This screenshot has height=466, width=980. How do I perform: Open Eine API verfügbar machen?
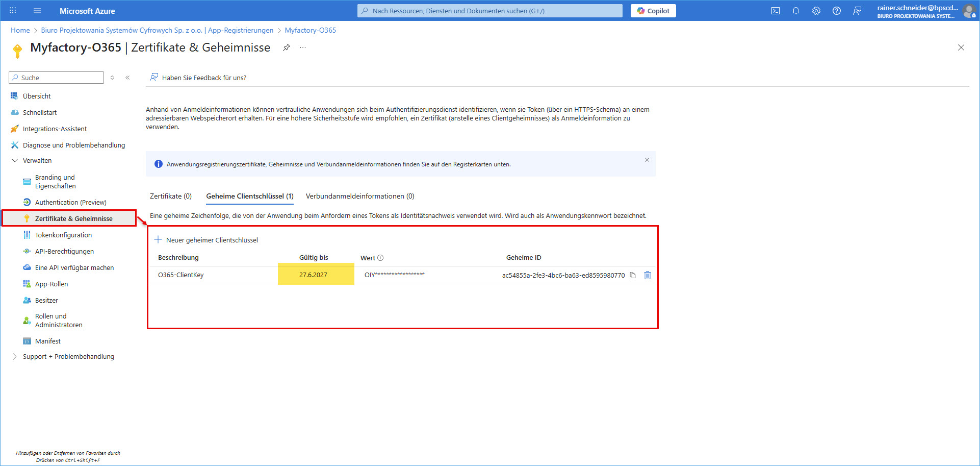coord(74,267)
